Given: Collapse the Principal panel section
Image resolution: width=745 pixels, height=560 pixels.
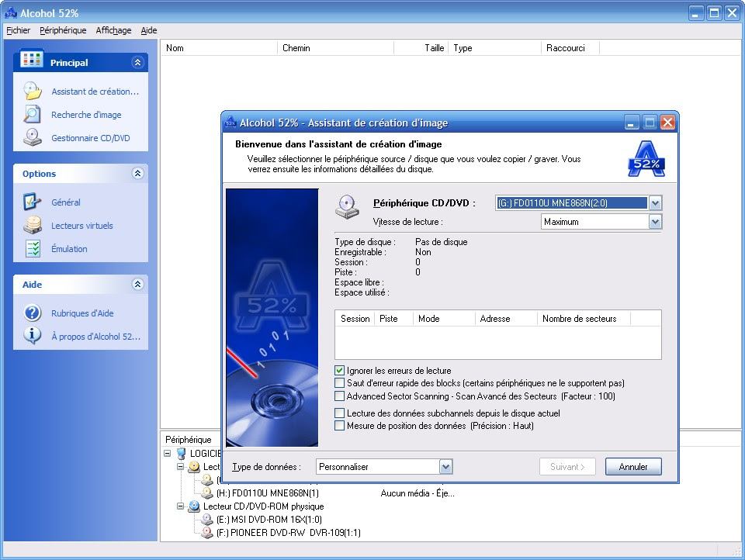Looking at the screenshot, I should click(x=137, y=63).
